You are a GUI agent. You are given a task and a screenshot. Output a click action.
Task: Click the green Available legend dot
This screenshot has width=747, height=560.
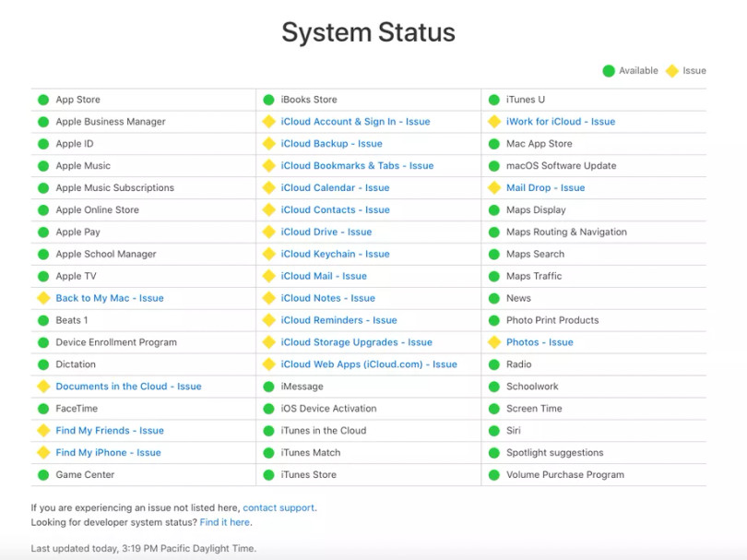(x=608, y=70)
